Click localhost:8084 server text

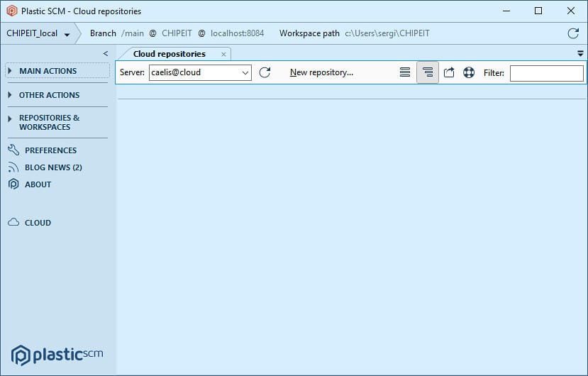[x=238, y=33]
